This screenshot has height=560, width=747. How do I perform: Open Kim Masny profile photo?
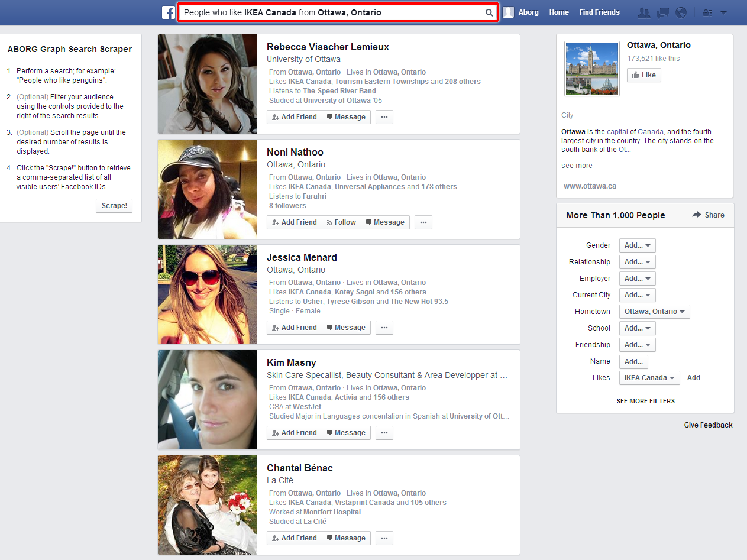(208, 400)
